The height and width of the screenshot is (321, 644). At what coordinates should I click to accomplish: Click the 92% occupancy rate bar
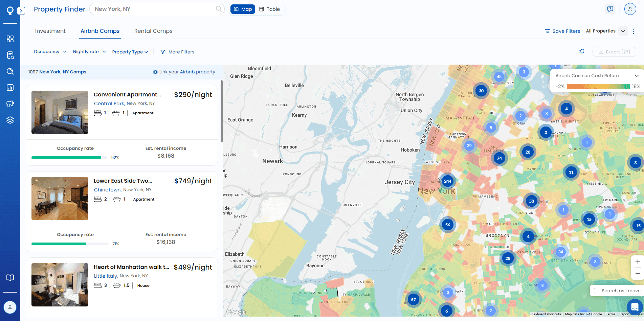click(69, 158)
